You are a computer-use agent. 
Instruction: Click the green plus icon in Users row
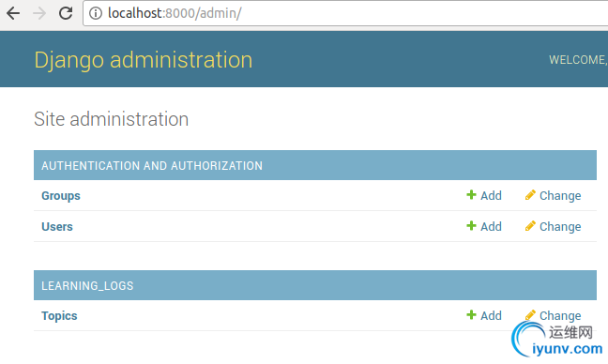[x=471, y=225]
